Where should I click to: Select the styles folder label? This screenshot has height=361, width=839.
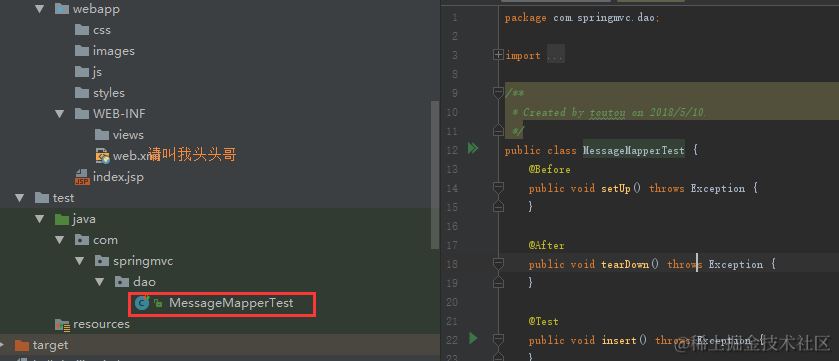109,93
